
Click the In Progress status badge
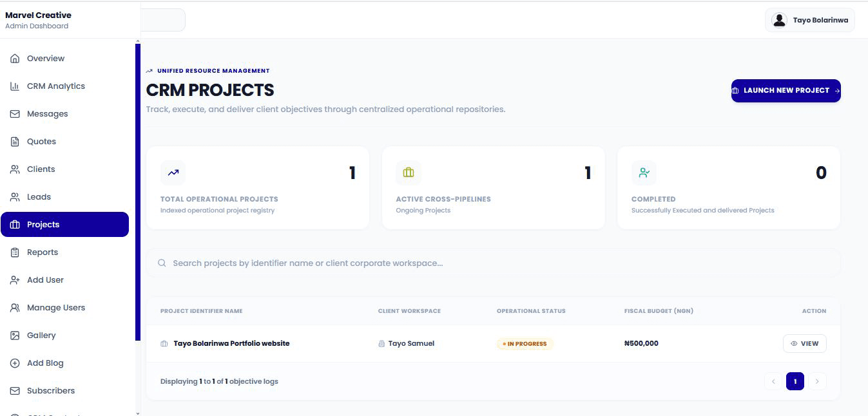click(x=525, y=344)
